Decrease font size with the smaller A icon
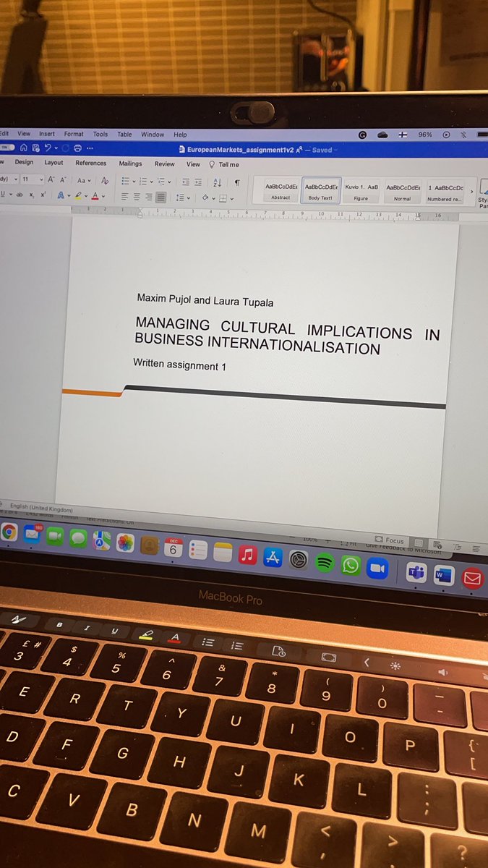Screen dimensions: 488x868 (x=63, y=180)
